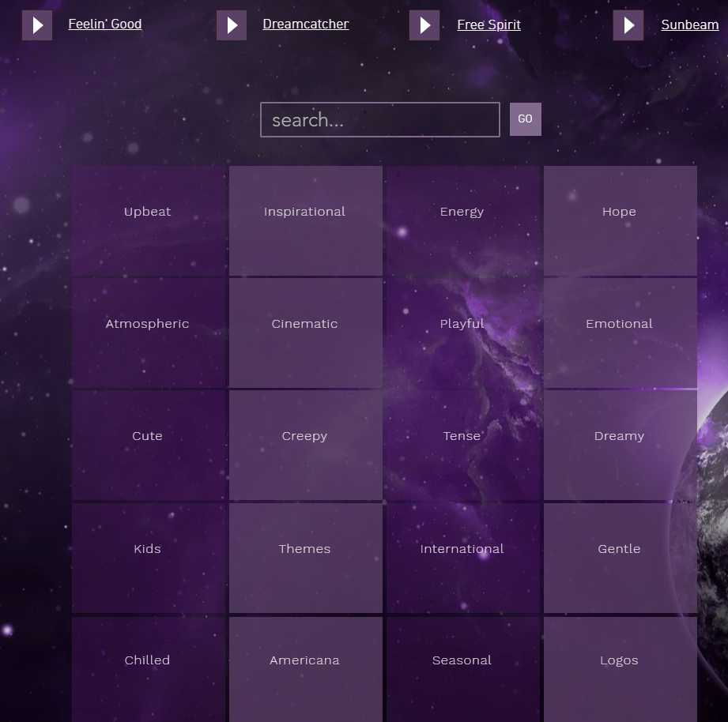Open the Logos category tile
The width and height of the screenshot is (728, 722).
620,669
